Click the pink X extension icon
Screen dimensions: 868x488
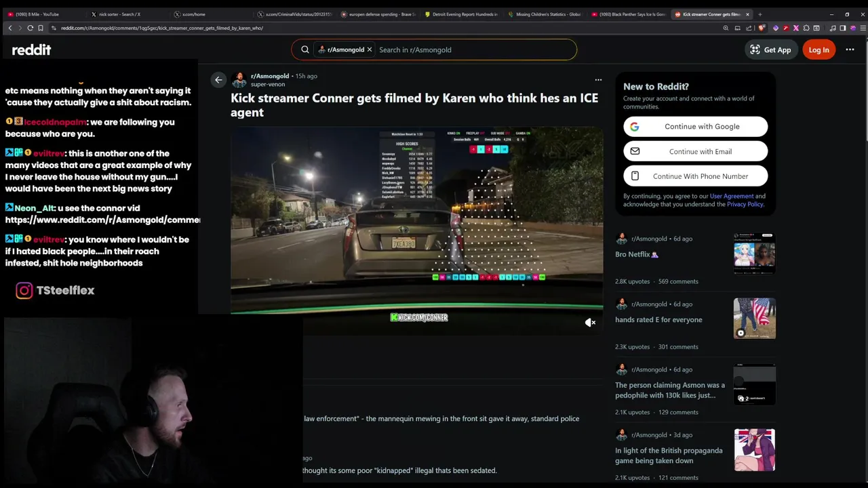796,28
